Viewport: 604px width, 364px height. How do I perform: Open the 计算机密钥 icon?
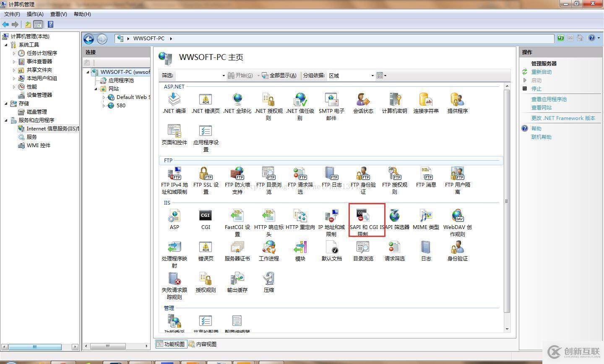[x=394, y=103]
